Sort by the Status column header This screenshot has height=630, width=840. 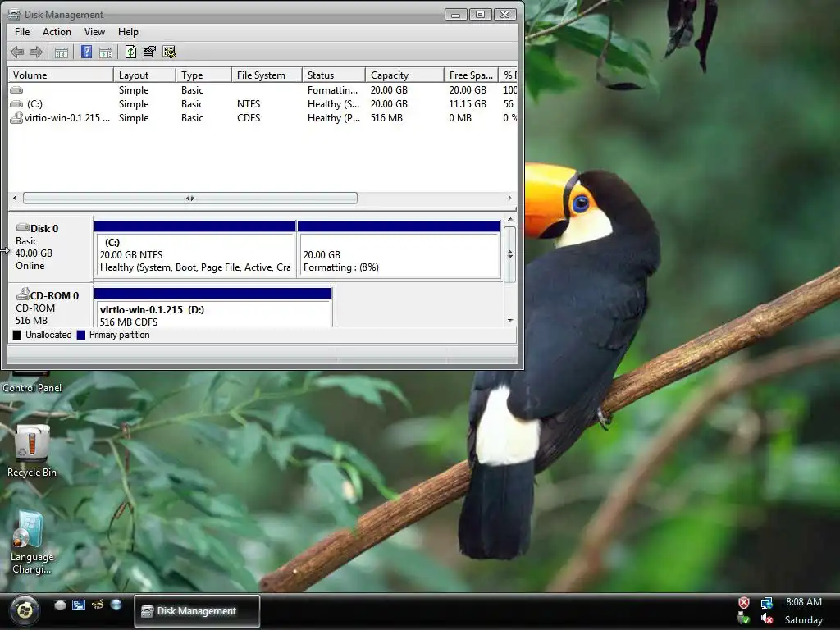[x=334, y=75]
